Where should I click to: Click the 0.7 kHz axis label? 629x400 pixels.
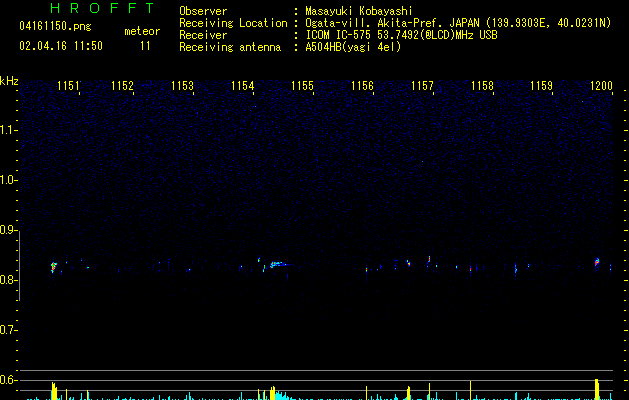[x=8, y=330]
